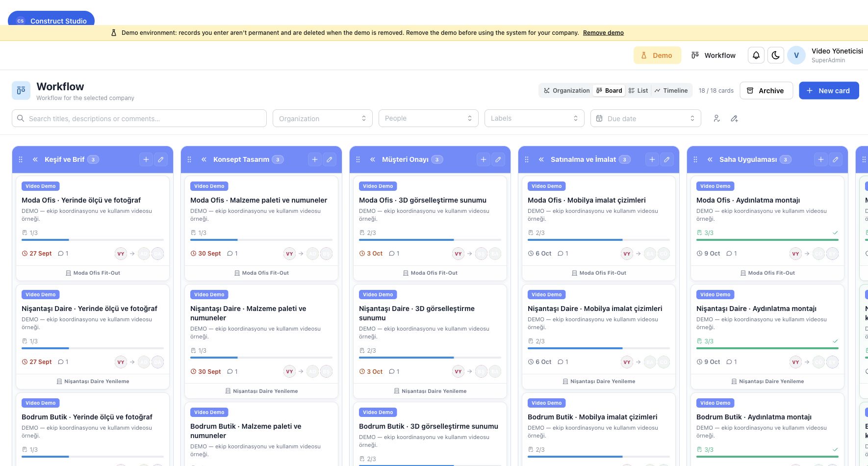Click progress bar on Moda Ofis · Aydınlatma montajı card

point(767,240)
